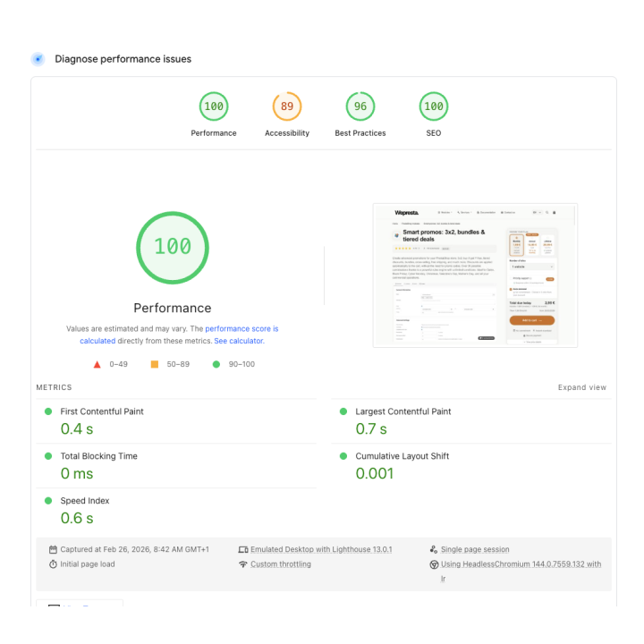The height and width of the screenshot is (644, 644).
Task: Click the green circle 90–100 legend icon
Action: pyautogui.click(x=216, y=364)
